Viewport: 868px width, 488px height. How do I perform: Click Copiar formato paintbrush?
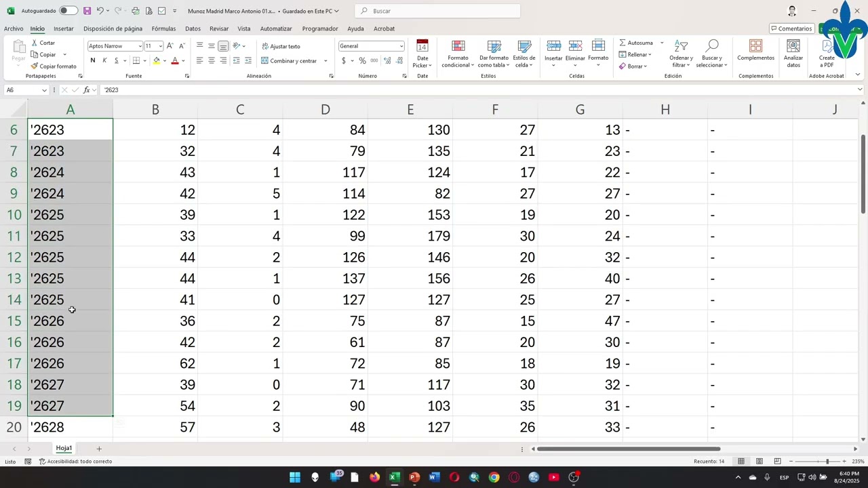pos(54,66)
